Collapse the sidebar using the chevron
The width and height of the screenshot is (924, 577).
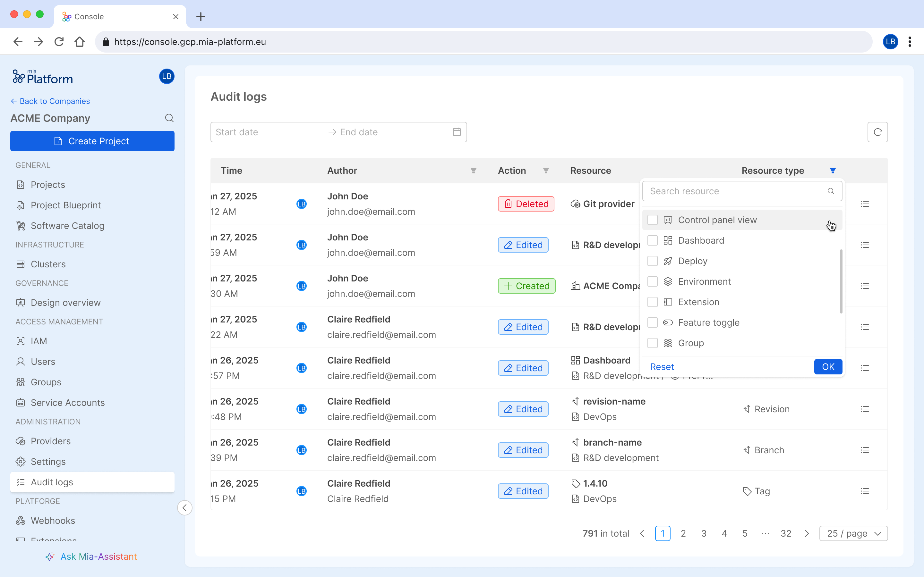[185, 507]
